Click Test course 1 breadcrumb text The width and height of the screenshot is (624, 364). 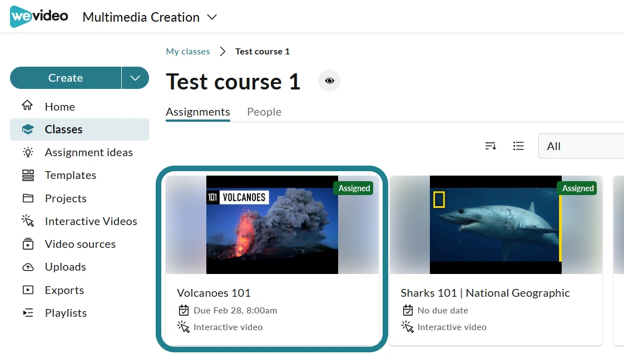pyautogui.click(x=263, y=51)
